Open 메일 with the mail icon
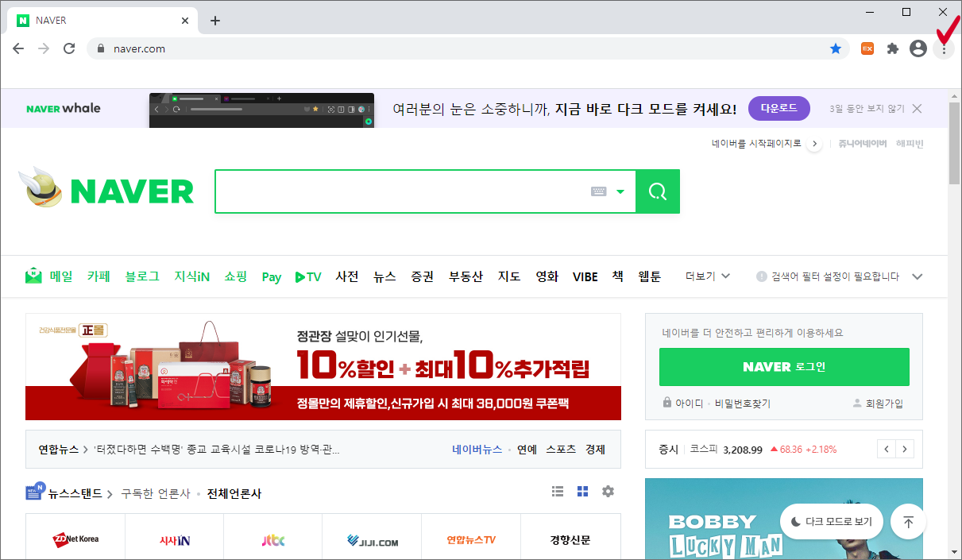This screenshot has width=962, height=560. click(49, 276)
